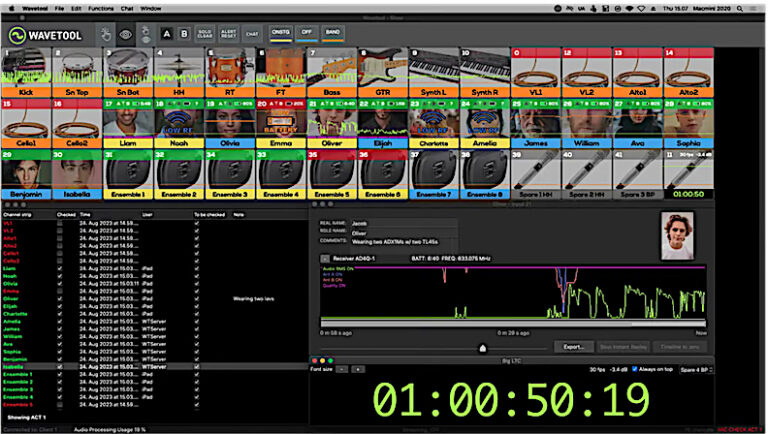This screenshot has height=434, width=768.
Task: Select the Sn Bot snare channel
Action: (x=128, y=72)
